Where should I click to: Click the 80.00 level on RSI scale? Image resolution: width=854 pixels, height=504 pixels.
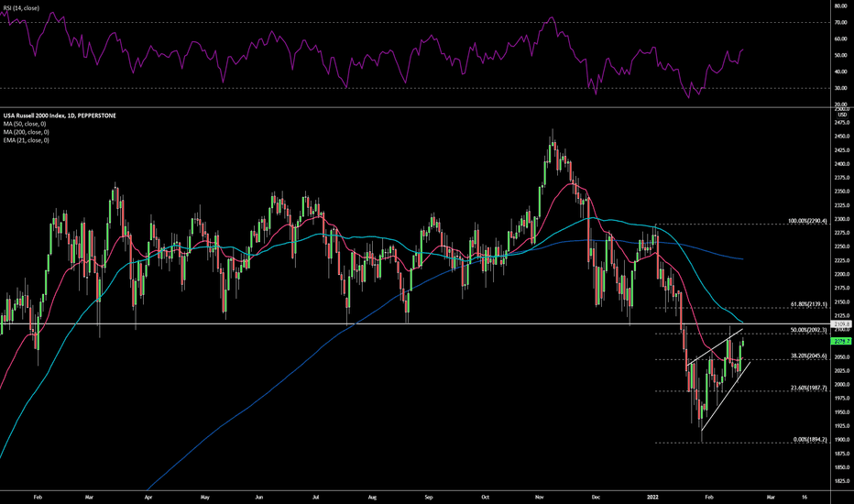pyautogui.click(x=840, y=6)
